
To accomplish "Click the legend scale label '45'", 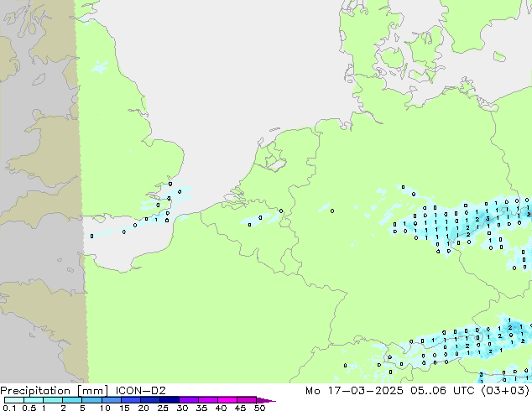I will point(240,408).
